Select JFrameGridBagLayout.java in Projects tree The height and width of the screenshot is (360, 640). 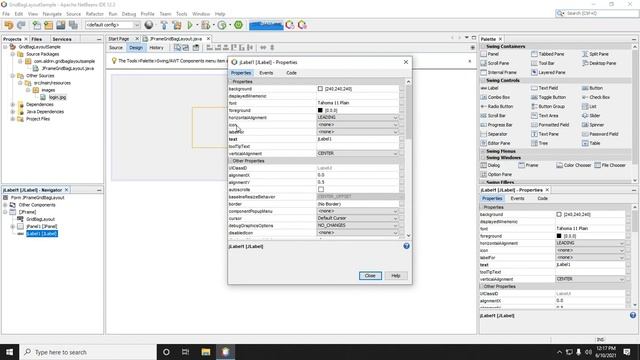point(68,69)
